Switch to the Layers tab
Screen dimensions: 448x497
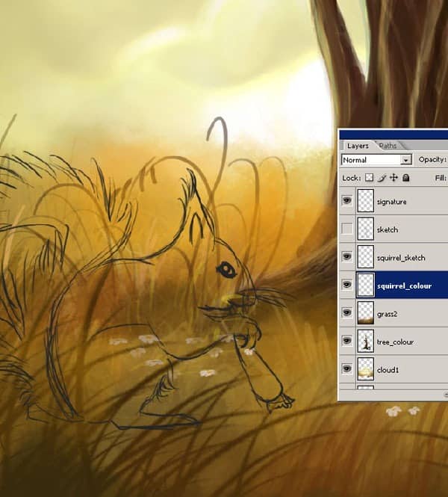point(358,146)
